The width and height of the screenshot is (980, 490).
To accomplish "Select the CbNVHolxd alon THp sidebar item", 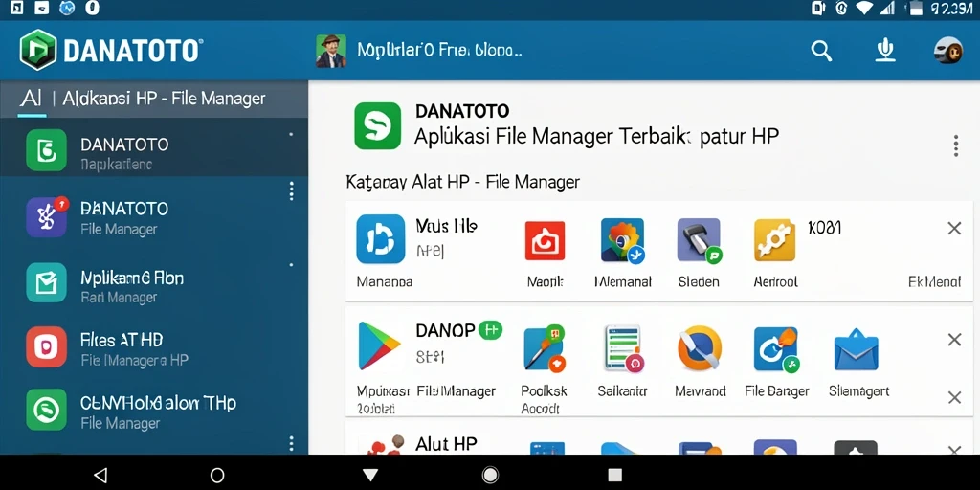I will pos(154,412).
